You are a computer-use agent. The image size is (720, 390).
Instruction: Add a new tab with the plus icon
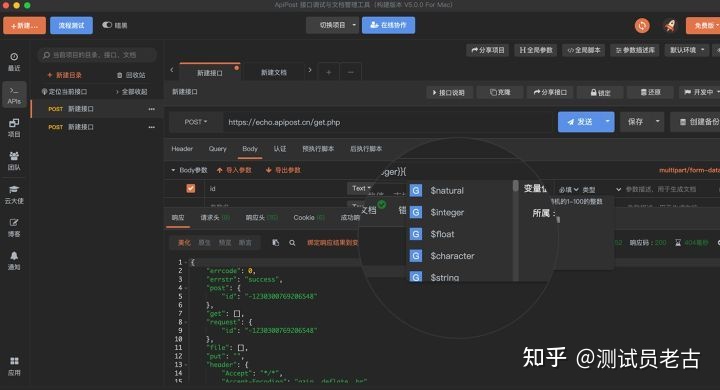(328, 72)
